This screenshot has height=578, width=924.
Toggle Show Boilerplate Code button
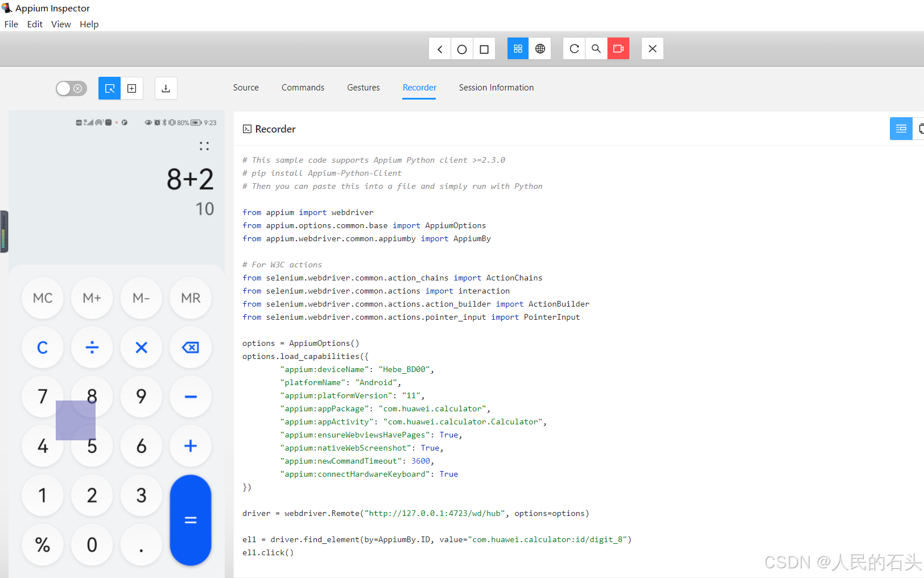click(x=901, y=129)
